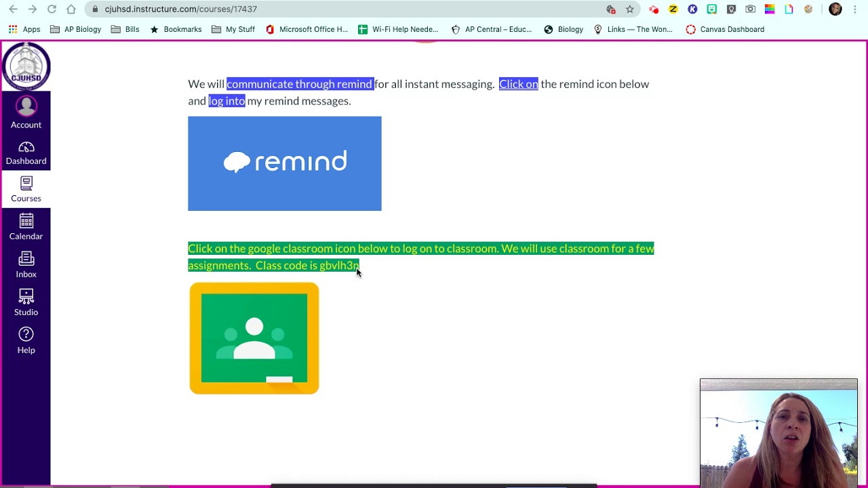Click the 'Click on' highlighted link text
868x488 pixels.
[x=519, y=84]
